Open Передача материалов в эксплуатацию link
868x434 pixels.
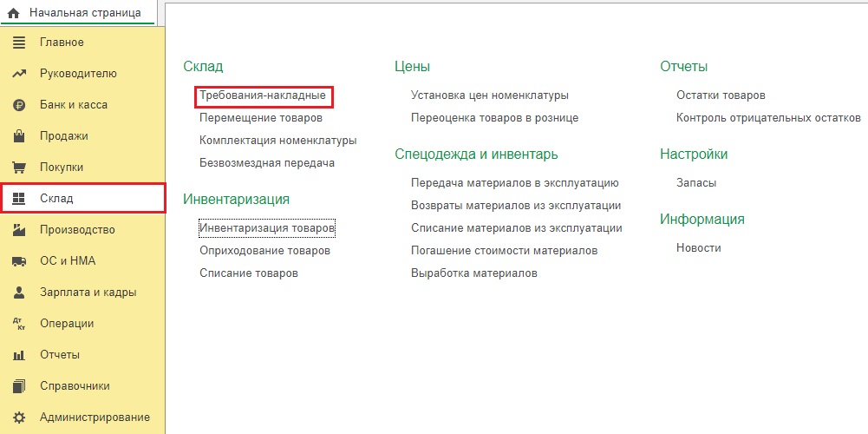[x=515, y=183]
